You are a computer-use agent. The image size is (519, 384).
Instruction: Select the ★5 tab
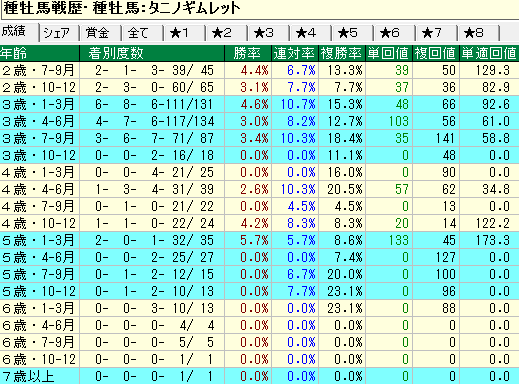353,33
